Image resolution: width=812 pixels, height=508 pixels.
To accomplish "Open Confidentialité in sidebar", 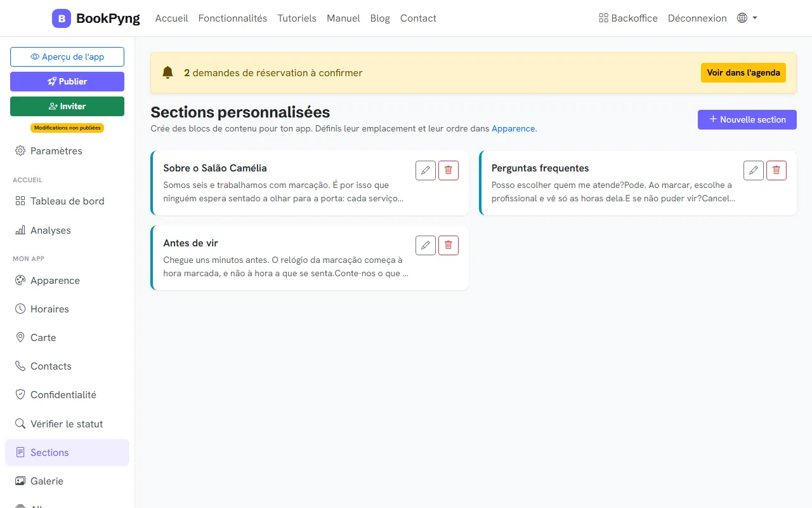I will pyautogui.click(x=67, y=395).
